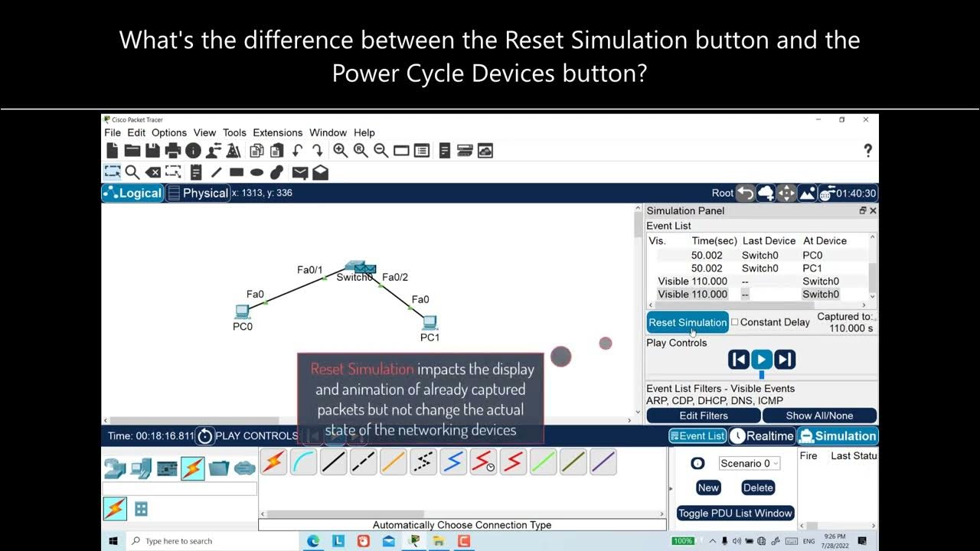Switch to the Logical workspace view
The width and height of the screenshot is (980, 551).
click(132, 193)
